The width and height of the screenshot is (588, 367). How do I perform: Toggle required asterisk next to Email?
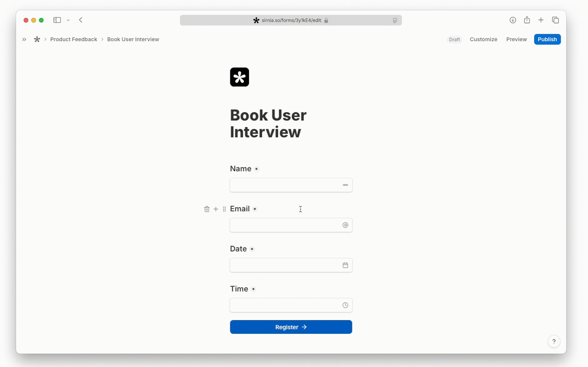255,209
